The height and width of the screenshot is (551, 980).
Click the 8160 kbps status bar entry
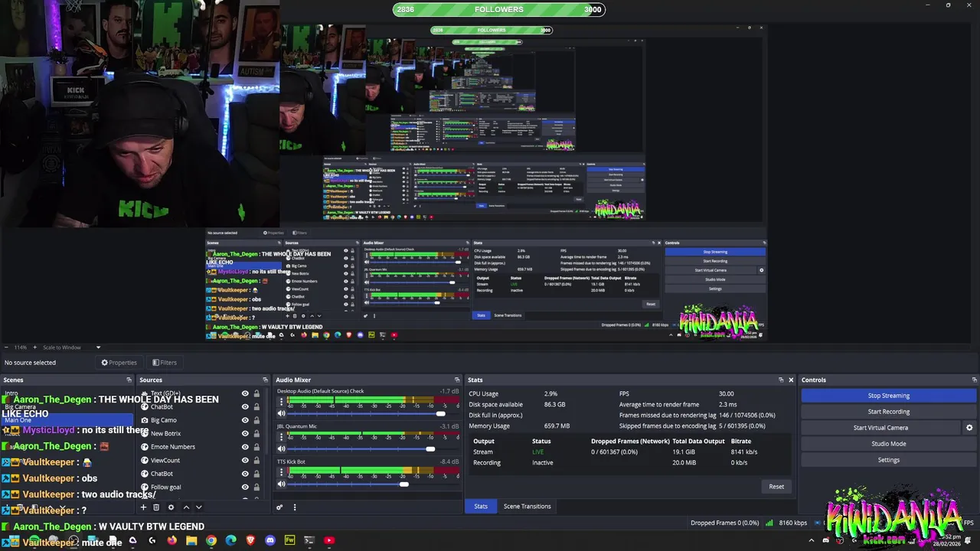tap(792, 523)
